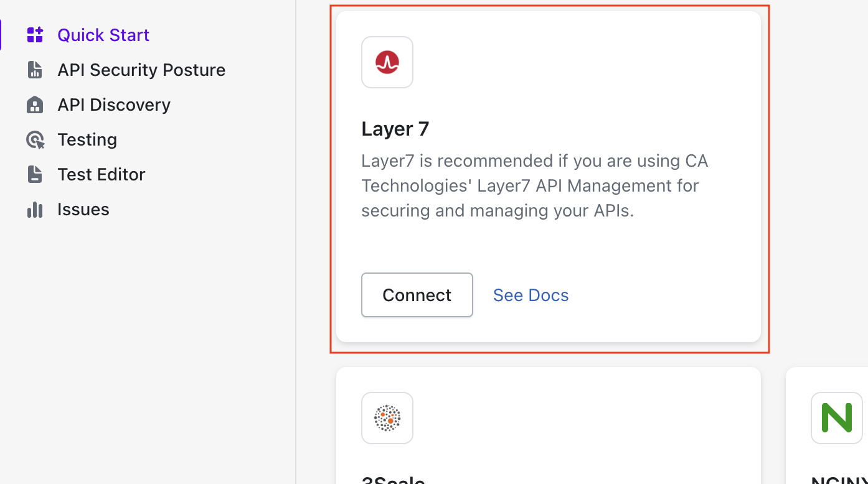Open the Issues page label
The image size is (868, 484).
(x=83, y=210)
